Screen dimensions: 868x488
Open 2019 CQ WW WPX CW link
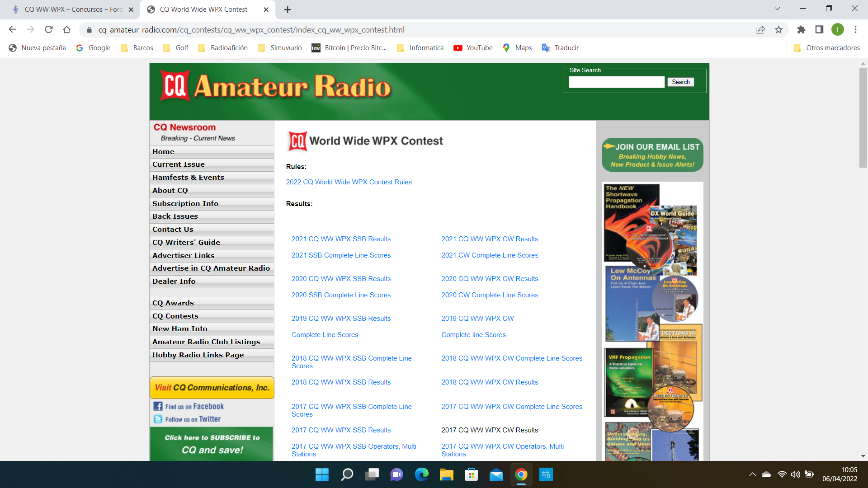coord(477,319)
